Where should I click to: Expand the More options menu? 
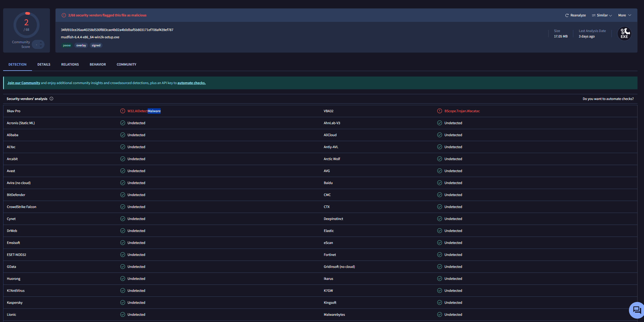(x=624, y=15)
